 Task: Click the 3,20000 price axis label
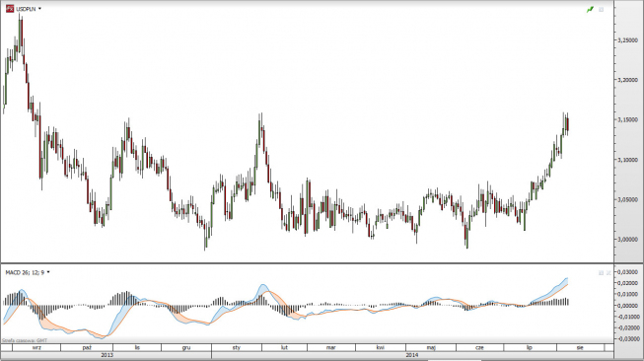click(628, 80)
